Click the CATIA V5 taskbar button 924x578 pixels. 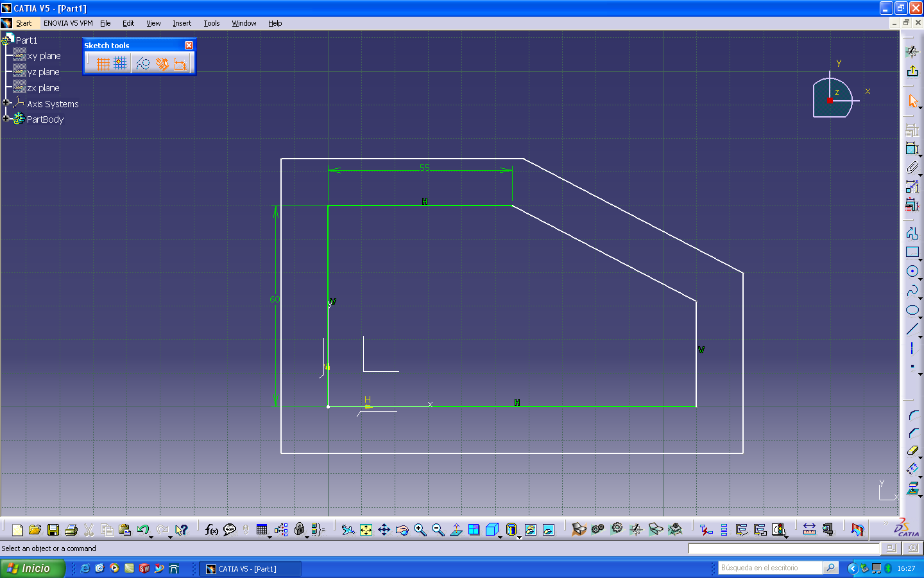point(250,569)
